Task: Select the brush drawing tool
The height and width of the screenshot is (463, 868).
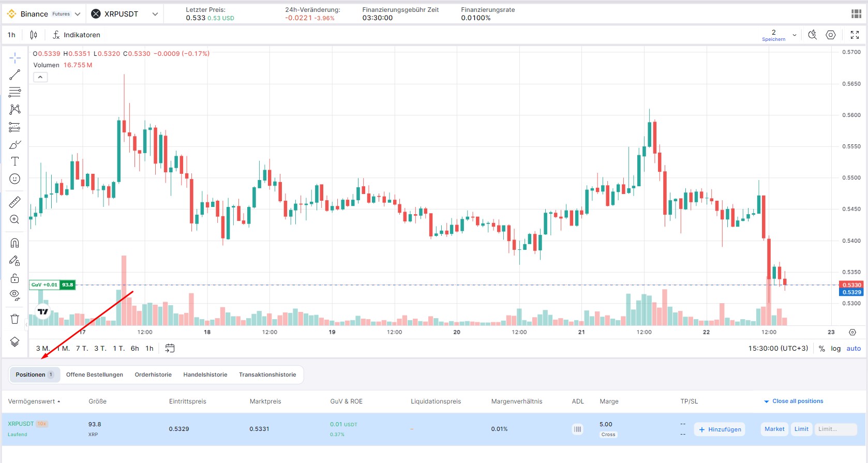Action: click(x=14, y=144)
